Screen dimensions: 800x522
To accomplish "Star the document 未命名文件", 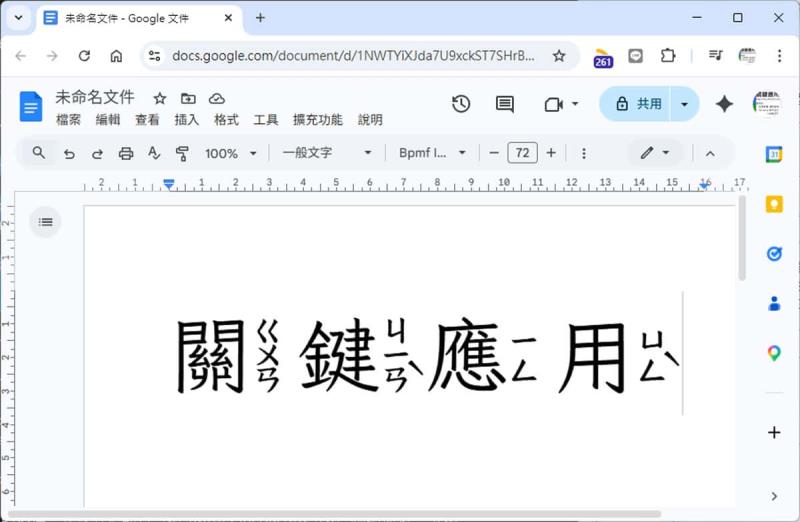I will (x=160, y=98).
